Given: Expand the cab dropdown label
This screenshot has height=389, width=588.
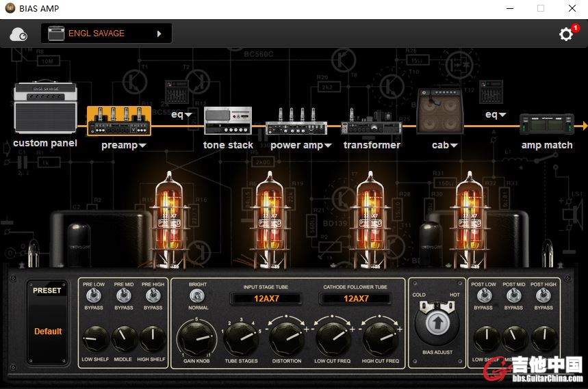Looking at the screenshot, I should (x=453, y=146).
